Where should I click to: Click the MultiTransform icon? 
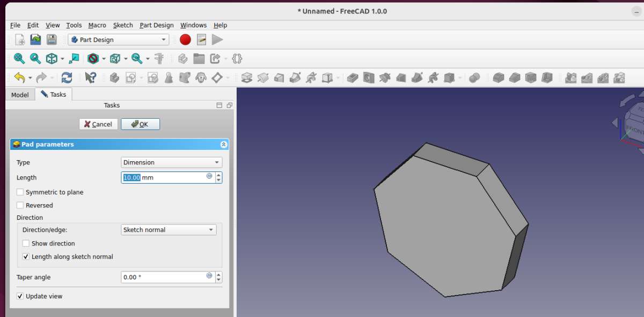pyautogui.click(x=619, y=78)
